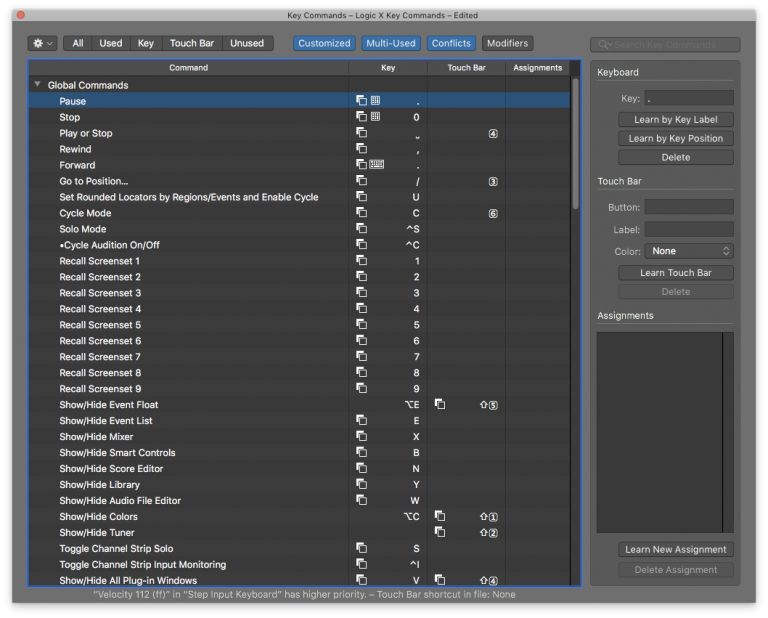768x618 pixels.
Task: Click the Touch Bar multi-used icon in Colors row
Action: (440, 516)
